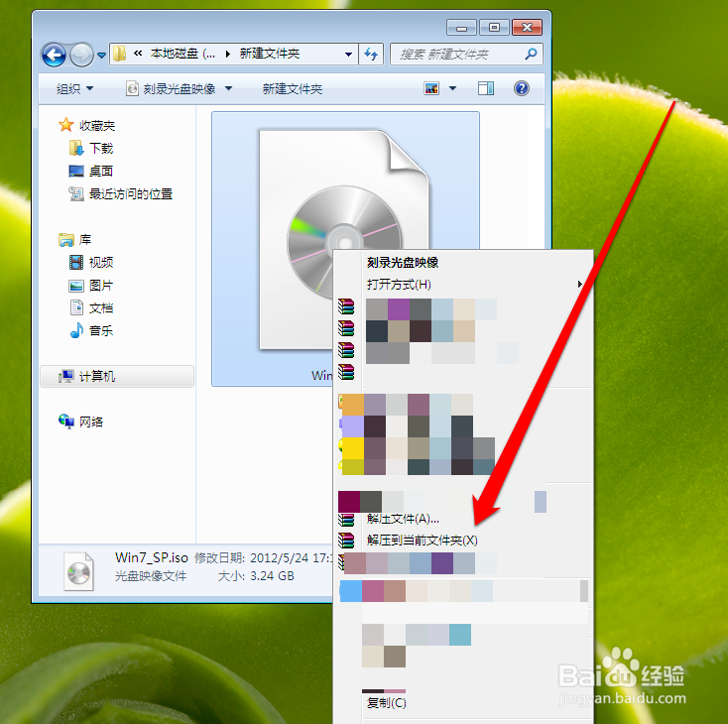Click 新建文件夹 in the address path
The height and width of the screenshot is (724, 728).
[270, 54]
